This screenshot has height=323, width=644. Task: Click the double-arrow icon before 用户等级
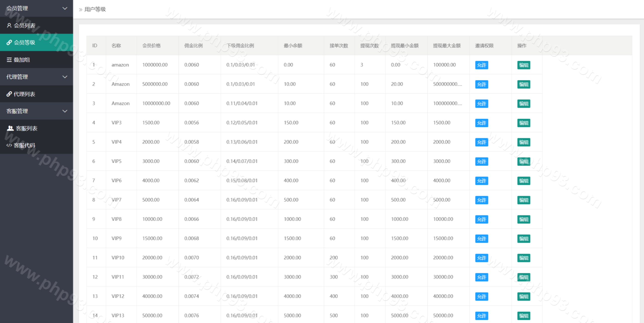[x=80, y=10]
